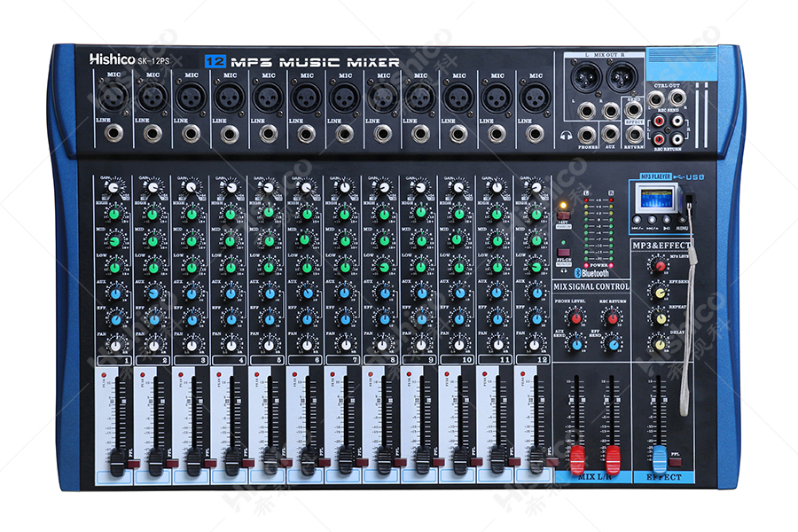Select the MIC XLR input of channel 12
The height and width of the screenshot is (532, 798).
(x=535, y=97)
